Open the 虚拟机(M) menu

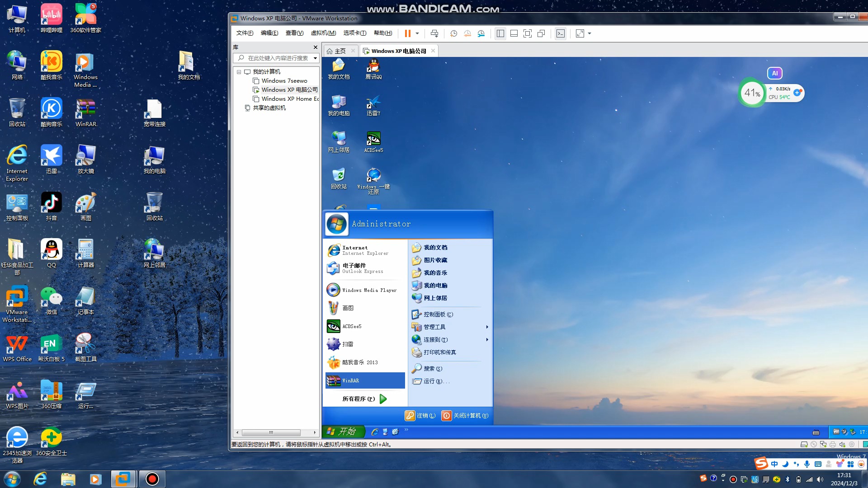click(323, 33)
